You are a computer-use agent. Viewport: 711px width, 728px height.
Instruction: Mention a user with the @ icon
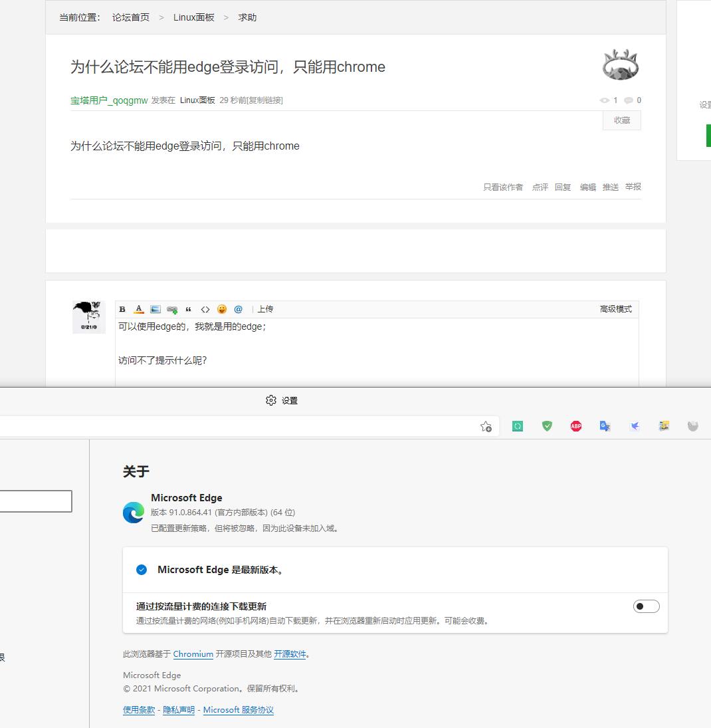click(238, 309)
